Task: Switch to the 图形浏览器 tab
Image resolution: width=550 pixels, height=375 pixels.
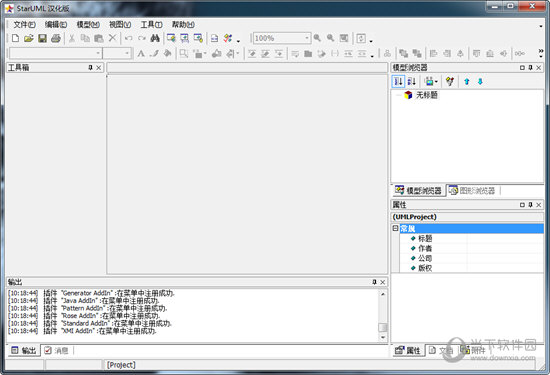Action: pyautogui.click(x=472, y=190)
